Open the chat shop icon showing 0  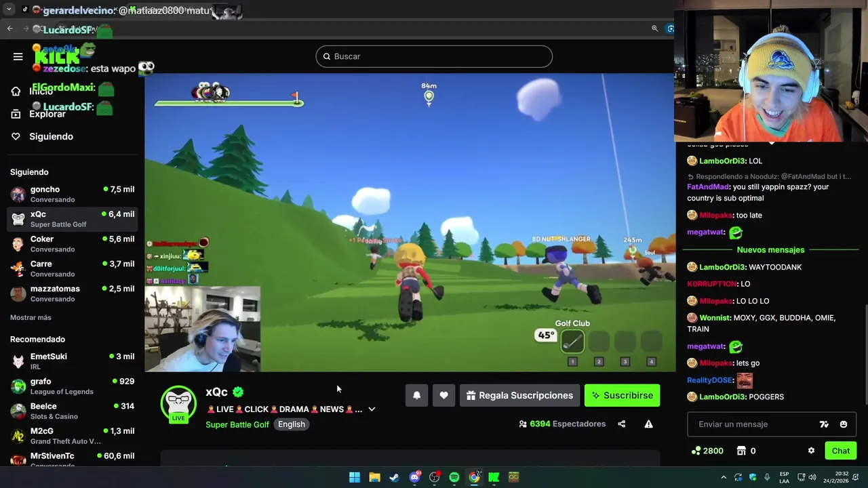pyautogui.click(x=746, y=451)
